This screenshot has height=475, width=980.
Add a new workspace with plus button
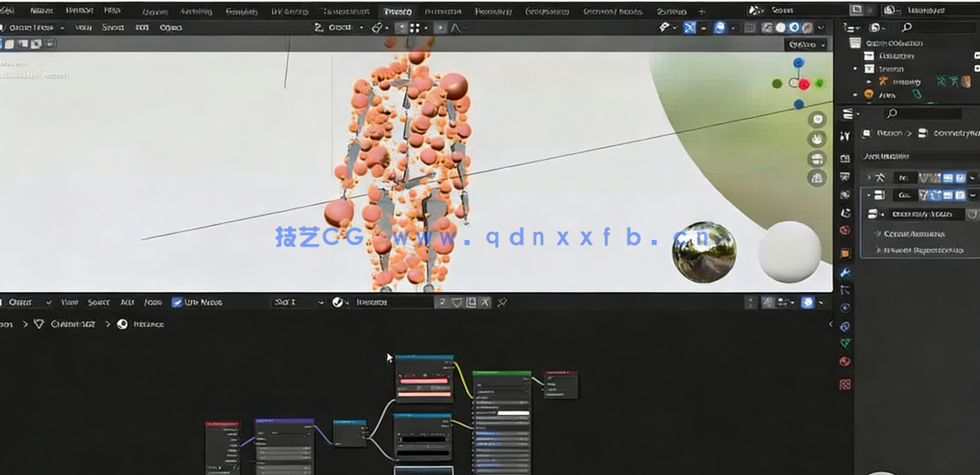[701, 11]
